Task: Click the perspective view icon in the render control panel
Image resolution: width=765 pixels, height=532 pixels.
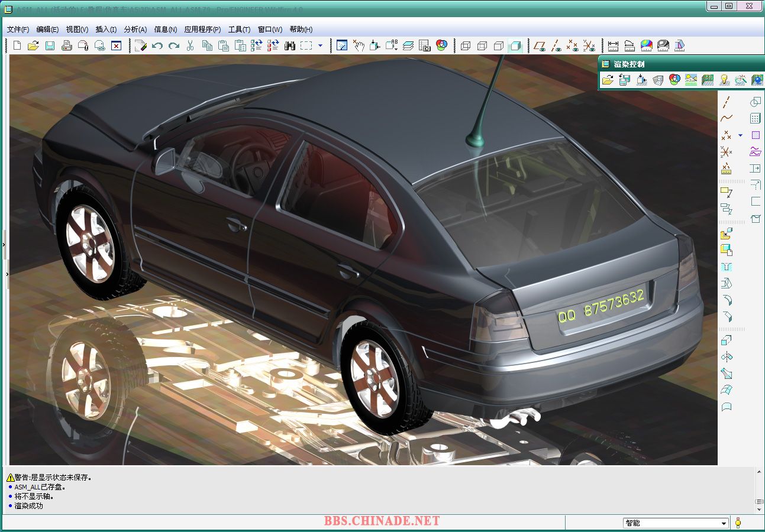Action: 657,80
